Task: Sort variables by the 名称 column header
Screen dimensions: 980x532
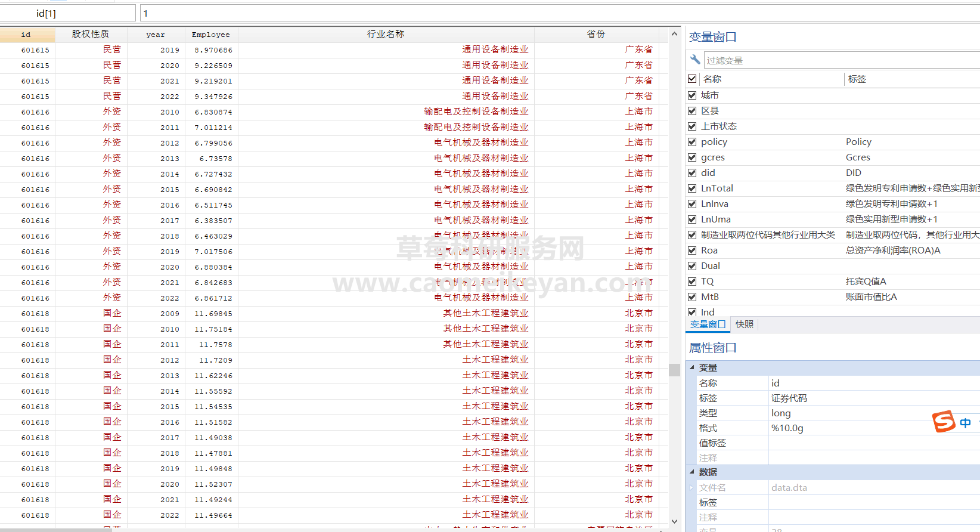Action: click(x=771, y=79)
